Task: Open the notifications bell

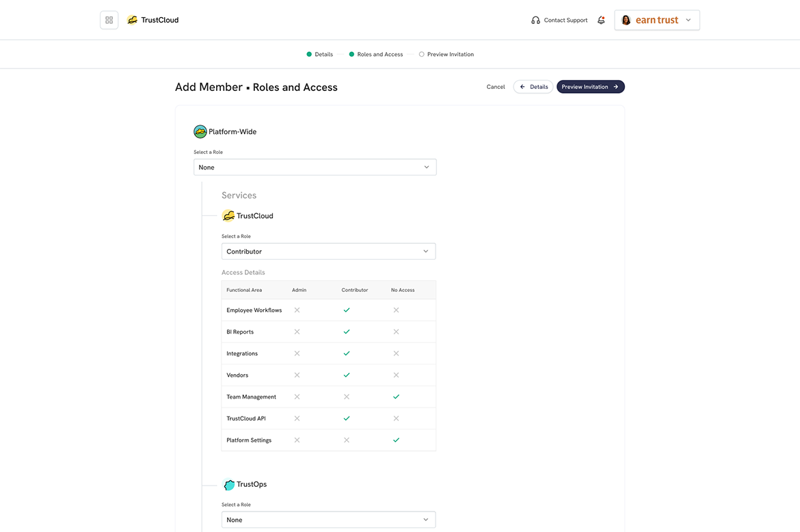Action: (x=601, y=21)
